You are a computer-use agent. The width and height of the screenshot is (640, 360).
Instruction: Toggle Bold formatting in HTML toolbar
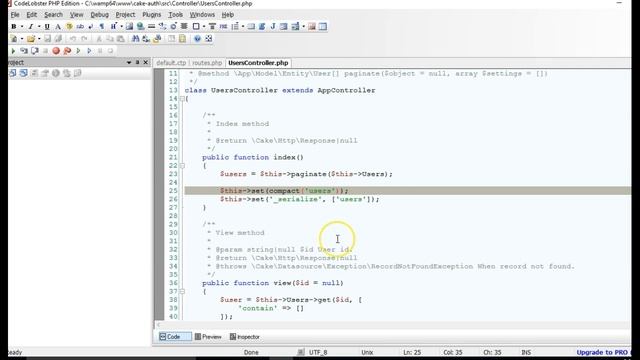13,27
